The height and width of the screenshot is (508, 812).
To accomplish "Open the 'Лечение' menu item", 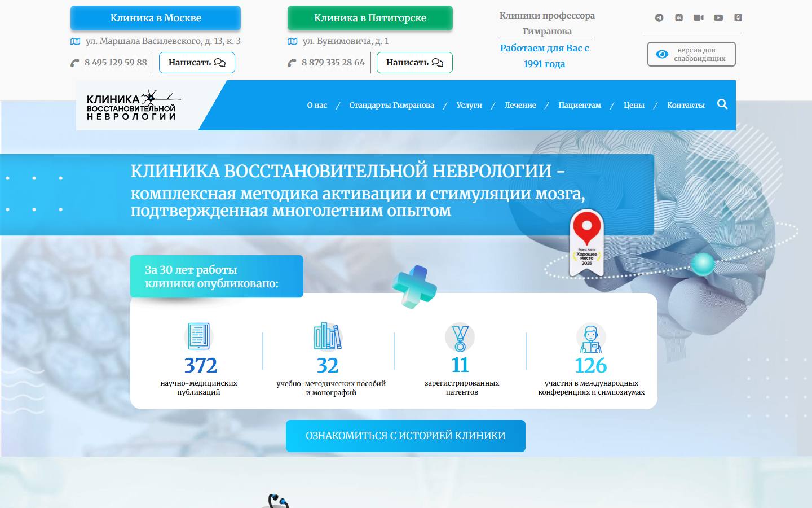I will click(520, 105).
